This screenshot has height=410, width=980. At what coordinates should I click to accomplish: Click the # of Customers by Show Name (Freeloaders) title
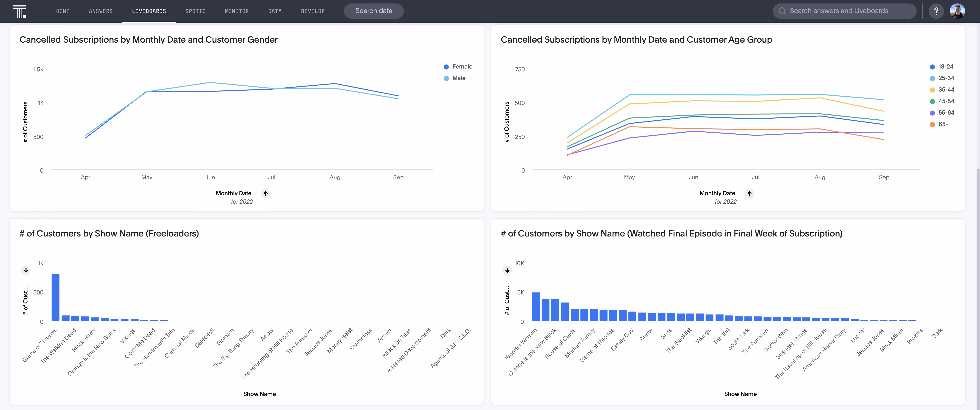click(109, 233)
